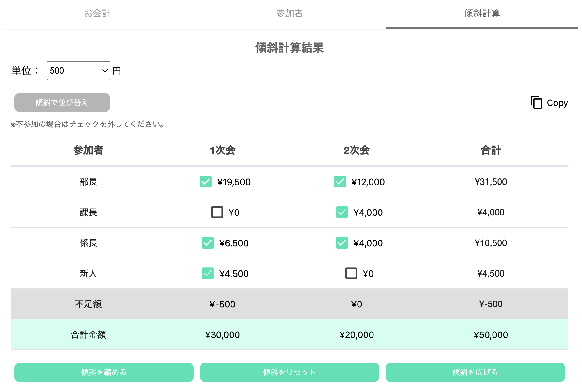Screen dimensions: 582x392
Task: Check 新人's 2次会 checkbox
Action: click(x=351, y=273)
